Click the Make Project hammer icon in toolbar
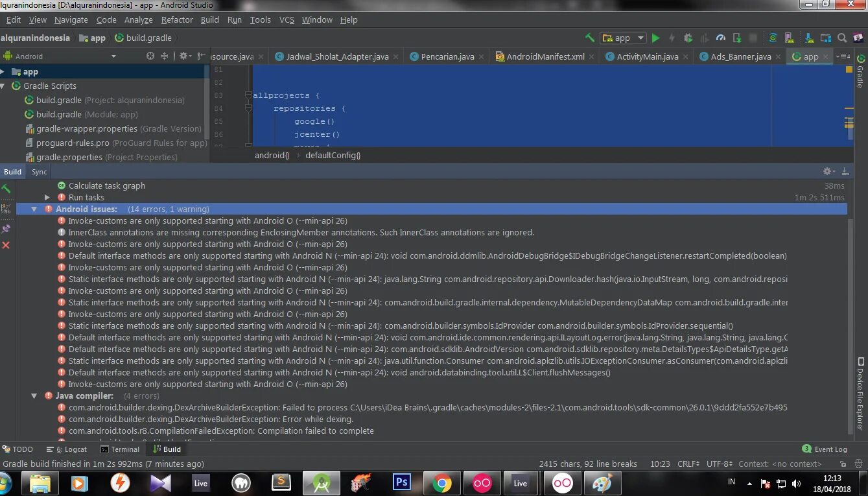This screenshot has height=496, width=868. pyautogui.click(x=589, y=38)
